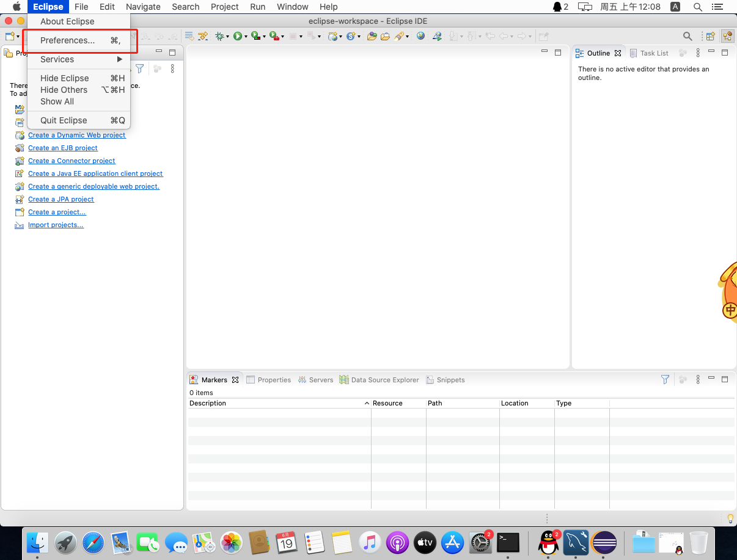Open the Eclipse icon in the Dock
Screen dimensions: 737x560
click(604, 542)
